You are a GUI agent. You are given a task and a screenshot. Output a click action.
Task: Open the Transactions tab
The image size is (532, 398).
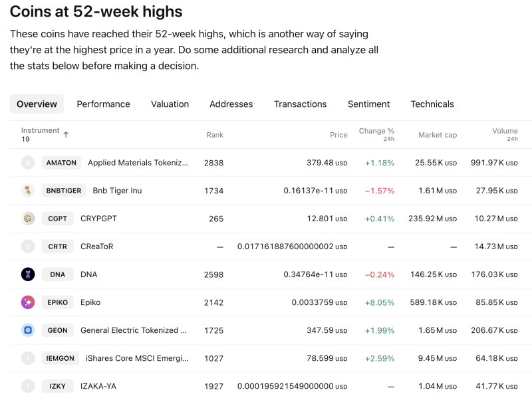pyautogui.click(x=300, y=104)
